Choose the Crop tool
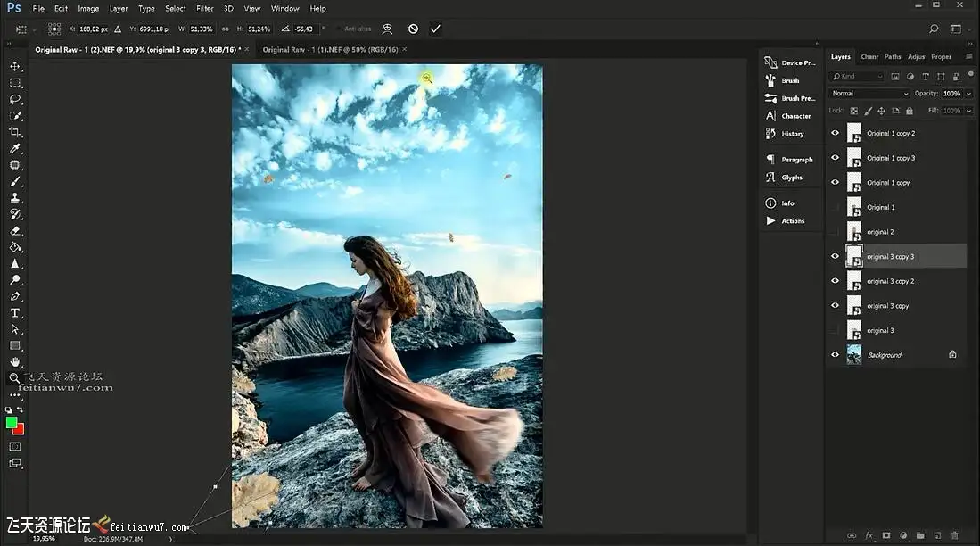Screen dimensions: 980x546 (x=15, y=132)
